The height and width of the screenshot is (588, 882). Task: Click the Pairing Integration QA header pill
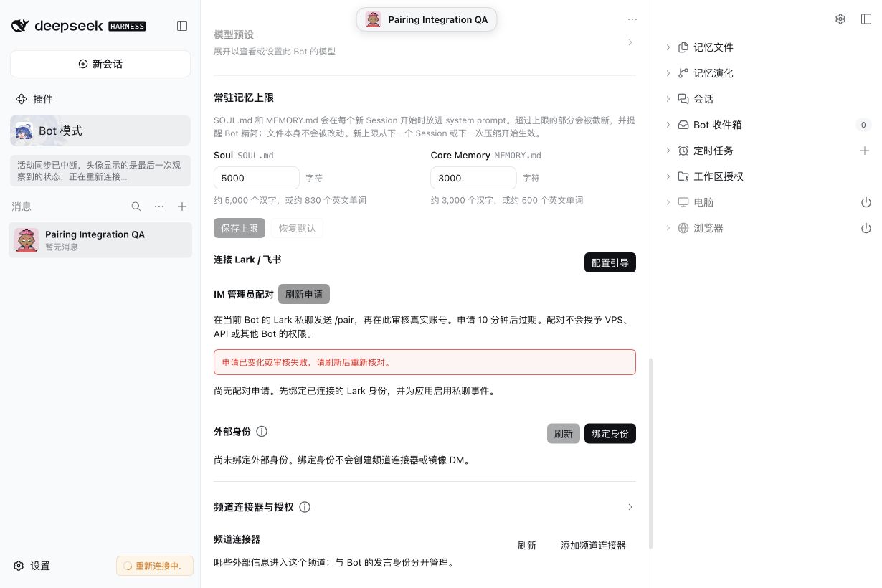point(427,19)
